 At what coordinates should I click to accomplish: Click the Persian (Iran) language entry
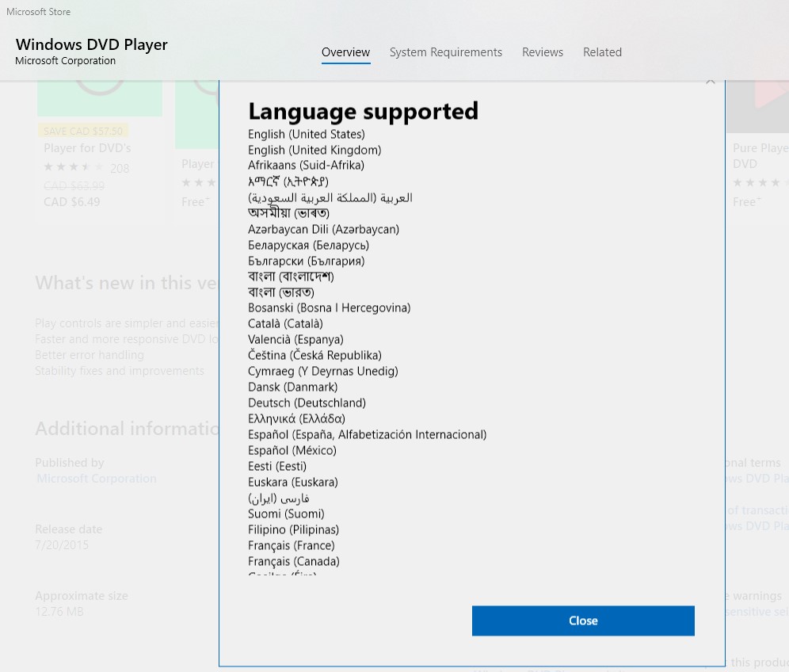point(279,498)
